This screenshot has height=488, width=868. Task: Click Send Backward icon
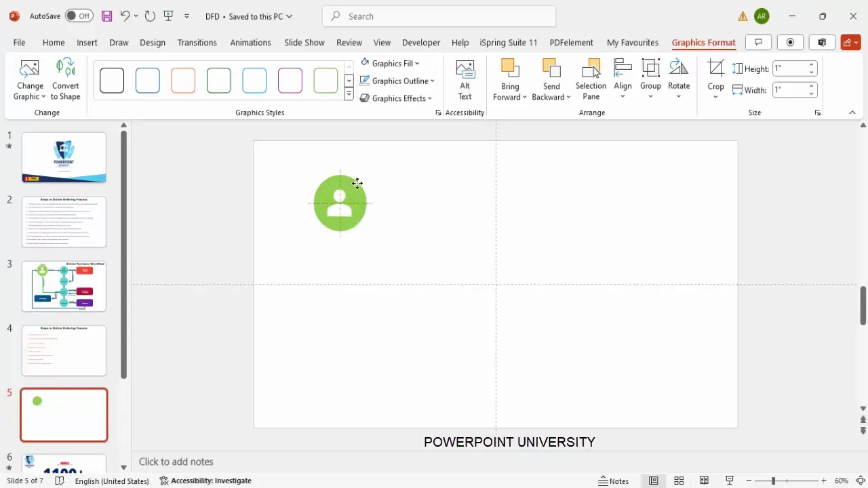point(551,68)
